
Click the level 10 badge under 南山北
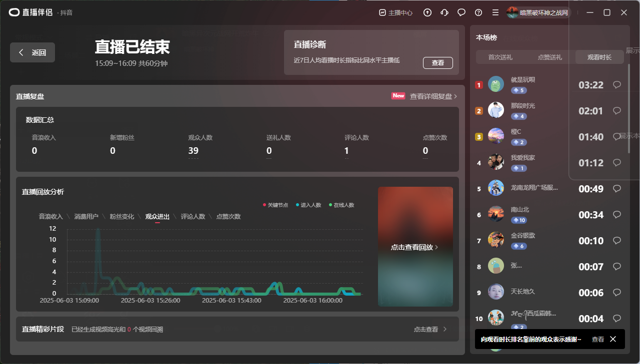(519, 220)
